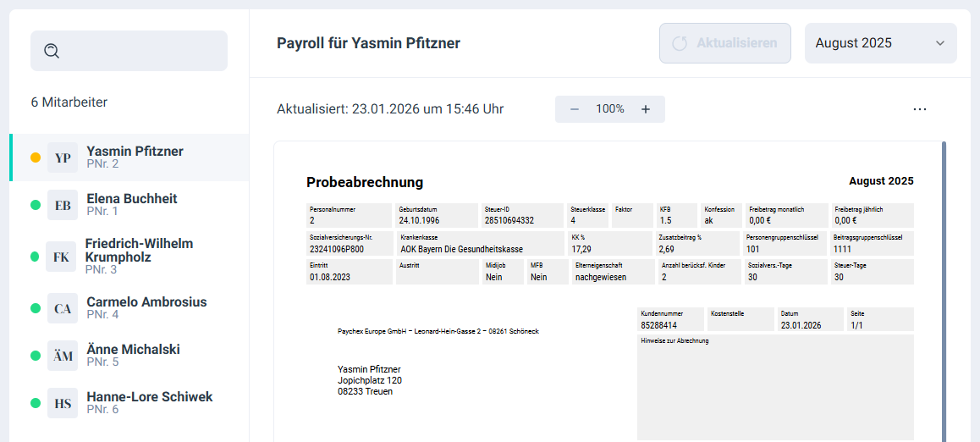The image size is (980, 442).
Task: Click the search magnifier icon
Action: point(52,51)
